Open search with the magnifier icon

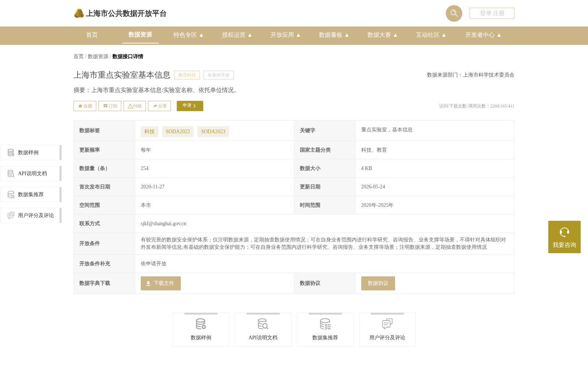coord(454,13)
